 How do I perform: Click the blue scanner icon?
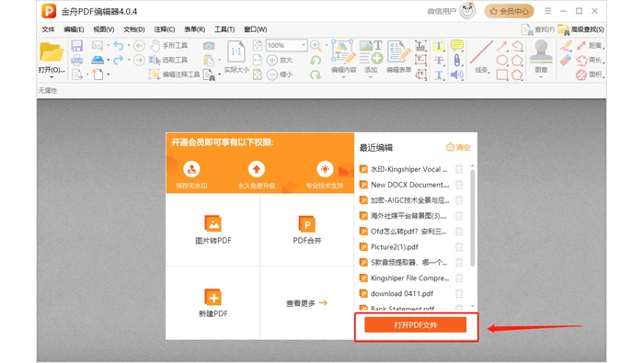click(x=98, y=60)
